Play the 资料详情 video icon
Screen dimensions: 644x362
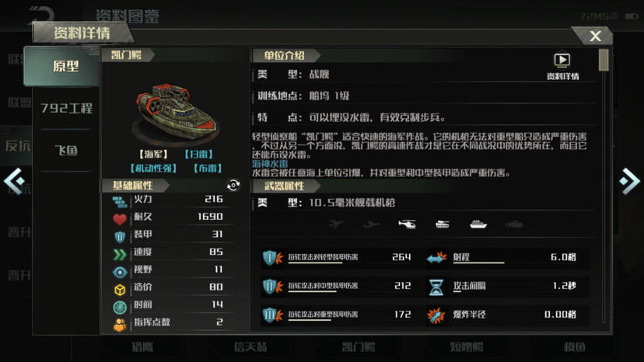(562, 60)
